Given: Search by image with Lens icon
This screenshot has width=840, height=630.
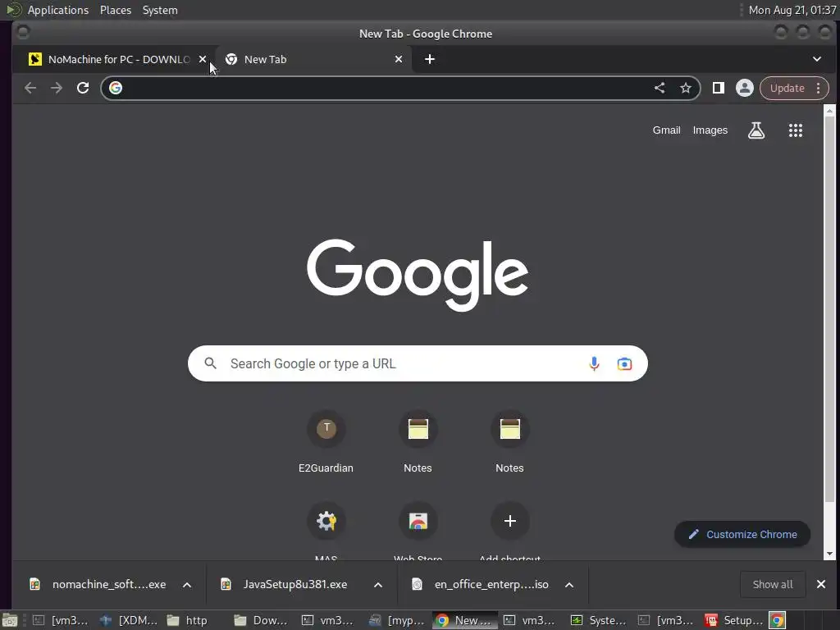Looking at the screenshot, I should (624, 363).
